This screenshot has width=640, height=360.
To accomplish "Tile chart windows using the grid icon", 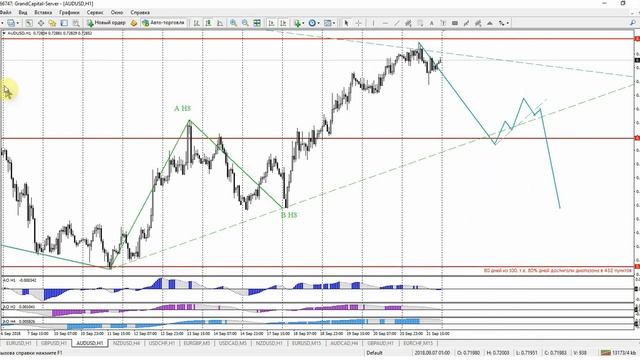I will (x=257, y=23).
